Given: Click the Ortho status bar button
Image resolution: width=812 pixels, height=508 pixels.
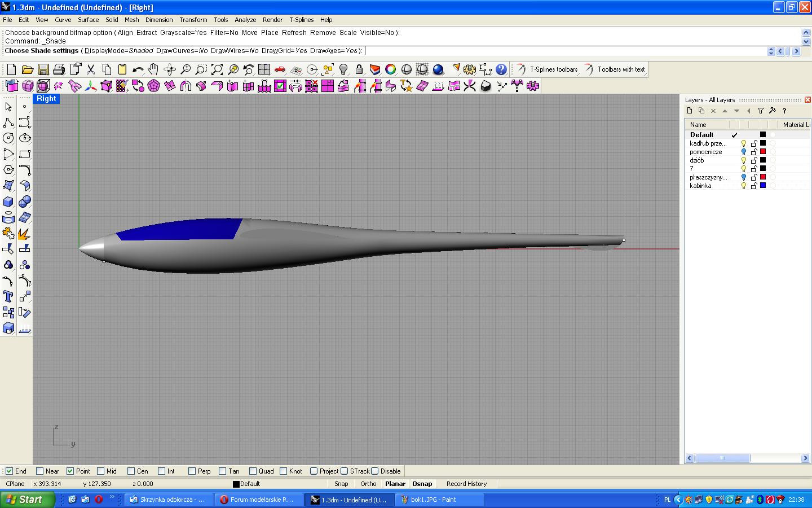Looking at the screenshot, I should (x=368, y=484).
